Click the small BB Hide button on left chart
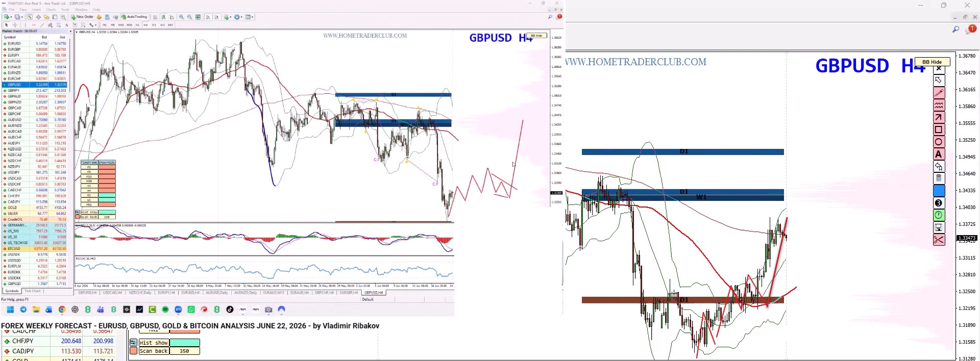Viewport: 980px width, 361px height. coord(536,36)
